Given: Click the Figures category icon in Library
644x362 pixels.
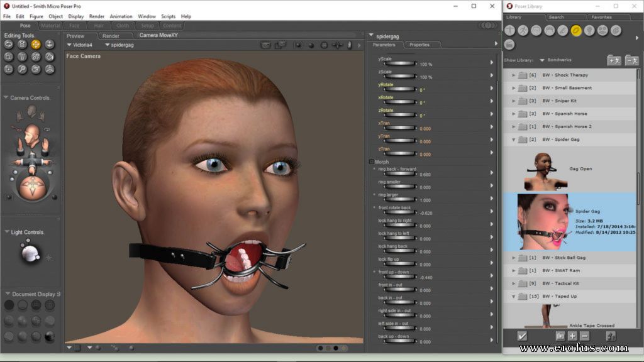Looking at the screenshot, I should click(x=509, y=30).
